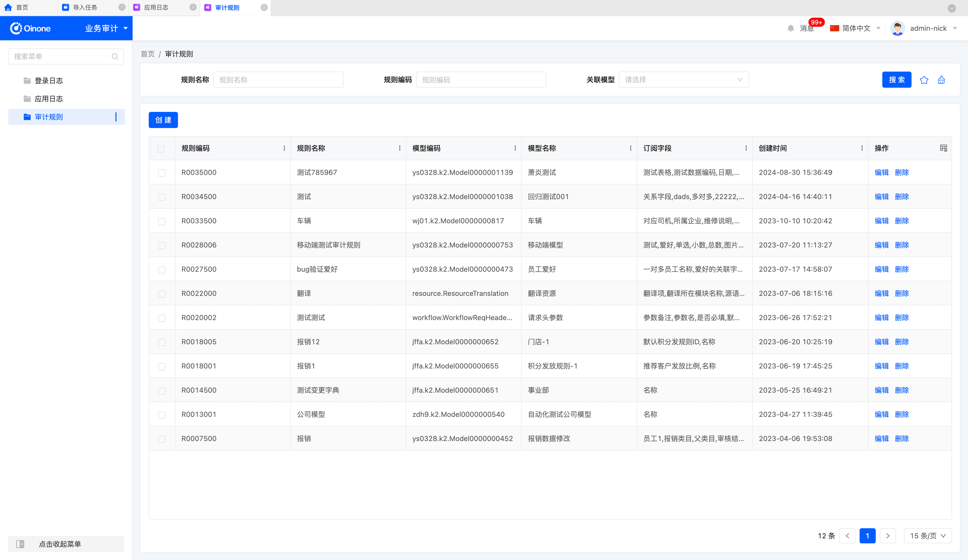Open table column settings icon
968x560 pixels.
tap(943, 148)
